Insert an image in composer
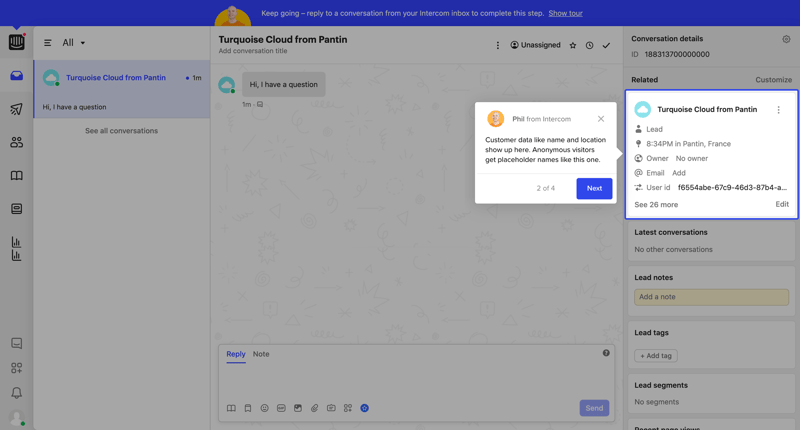This screenshot has width=800, height=430. 298,408
